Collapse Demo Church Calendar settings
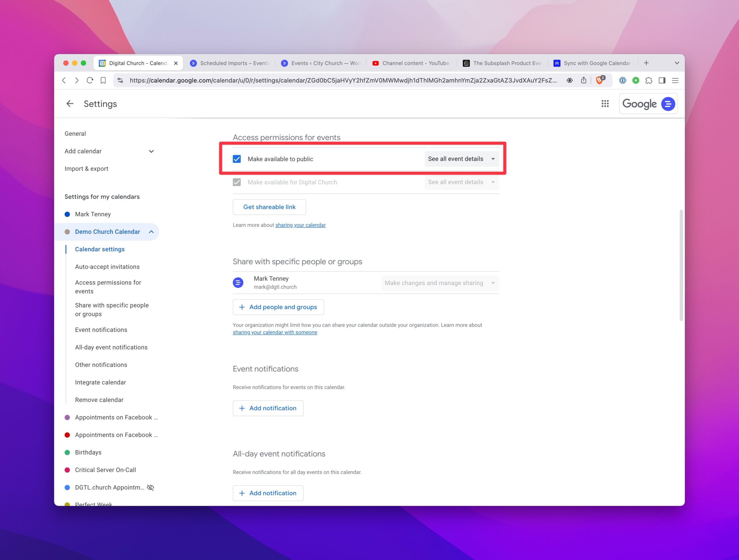The image size is (739, 560). [x=151, y=232]
